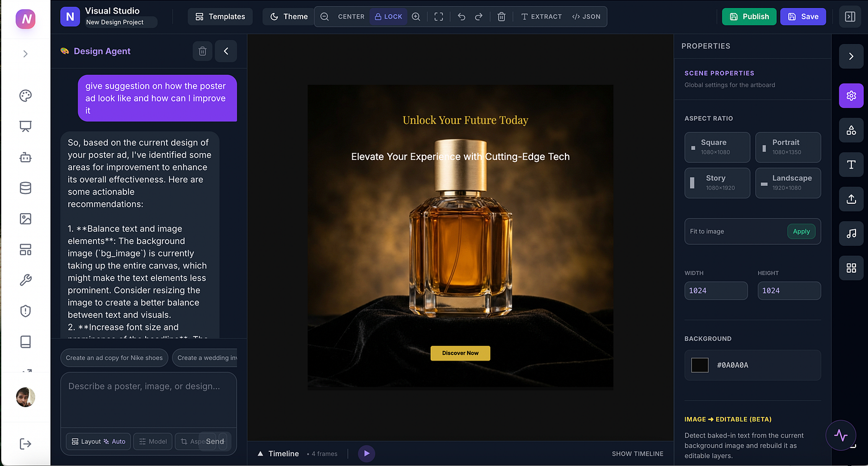The width and height of the screenshot is (868, 466).
Task: Toggle the right panel sidebar icon
Action: 850,17
